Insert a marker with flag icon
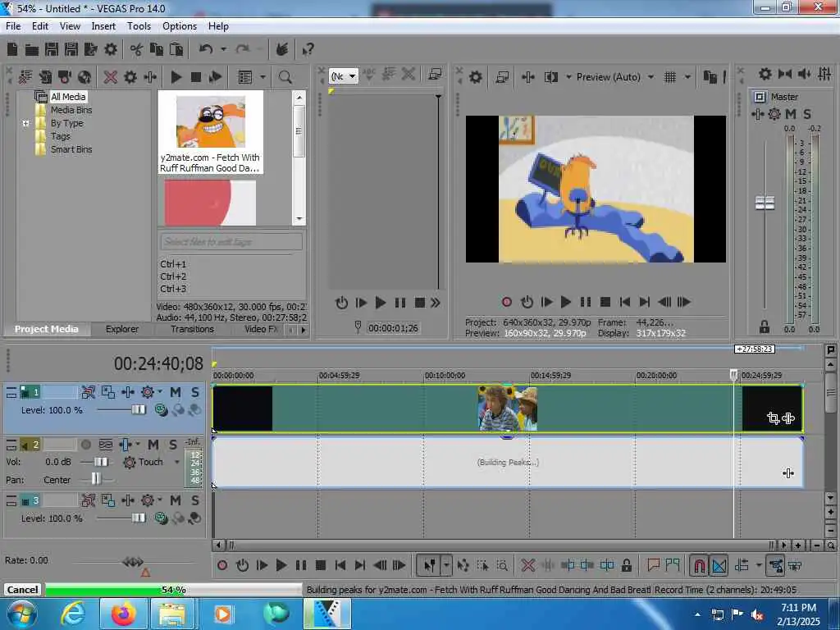This screenshot has height=630, width=840. (x=653, y=565)
